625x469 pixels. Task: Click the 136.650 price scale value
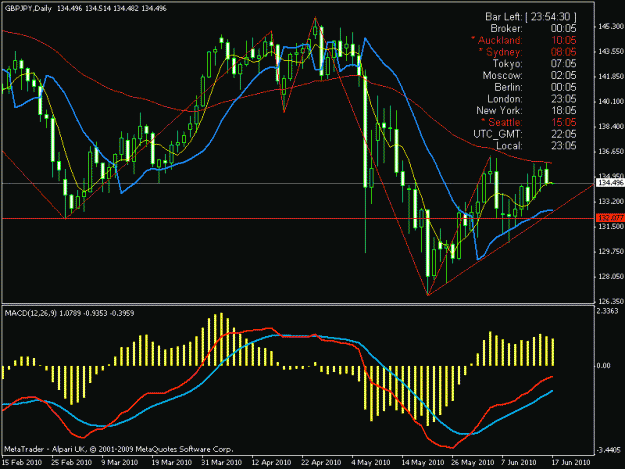[x=611, y=151]
